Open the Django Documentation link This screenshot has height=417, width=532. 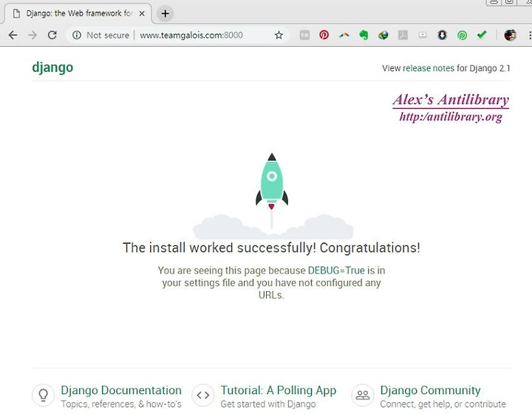(121, 390)
